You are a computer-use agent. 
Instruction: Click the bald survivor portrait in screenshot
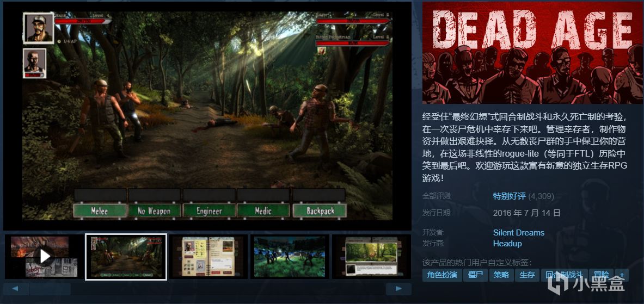[x=34, y=63]
